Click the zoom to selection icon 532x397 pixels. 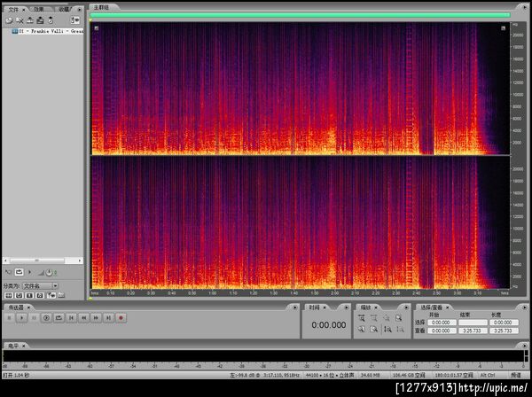tap(399, 318)
